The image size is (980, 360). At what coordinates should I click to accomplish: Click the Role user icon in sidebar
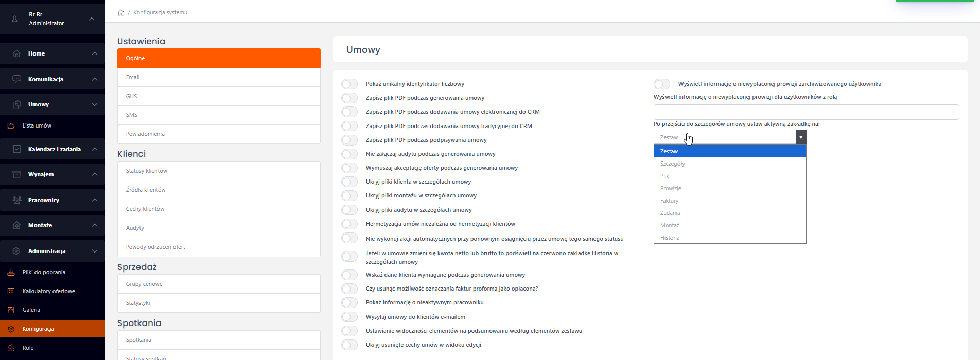tap(11, 348)
